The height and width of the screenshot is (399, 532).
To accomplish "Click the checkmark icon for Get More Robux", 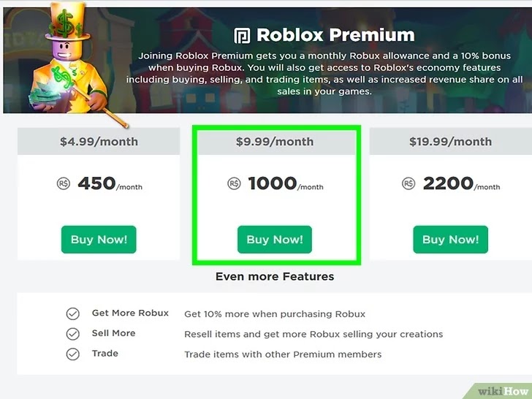I will click(x=72, y=313).
